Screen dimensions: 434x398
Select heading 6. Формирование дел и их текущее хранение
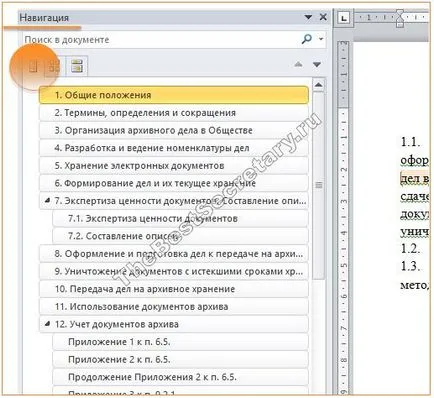[174, 183]
